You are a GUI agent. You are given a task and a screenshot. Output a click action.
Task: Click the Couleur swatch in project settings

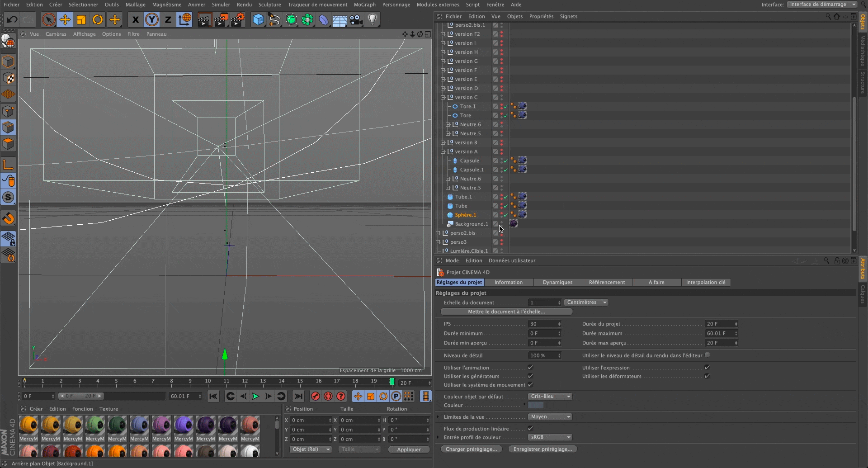click(536, 405)
